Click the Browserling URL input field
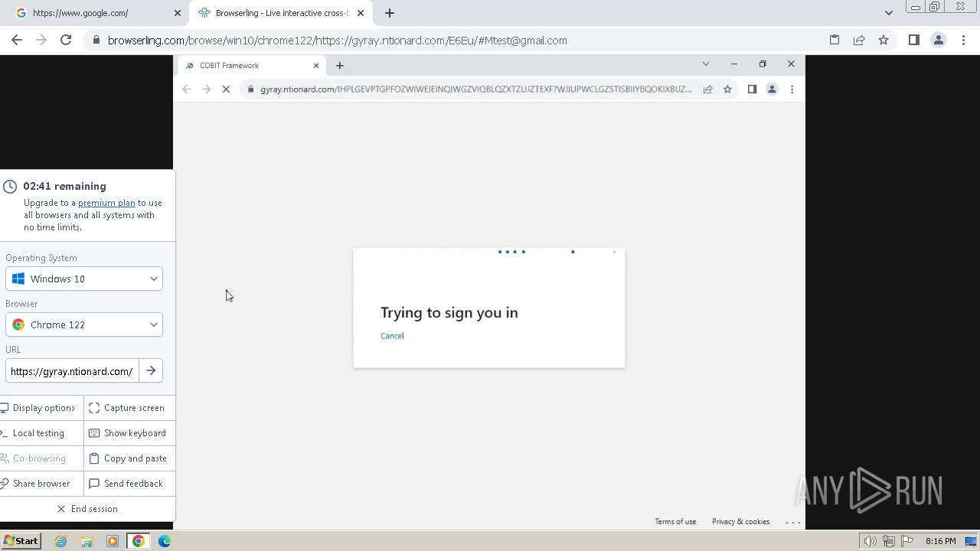This screenshot has height=551, width=980. tap(72, 371)
